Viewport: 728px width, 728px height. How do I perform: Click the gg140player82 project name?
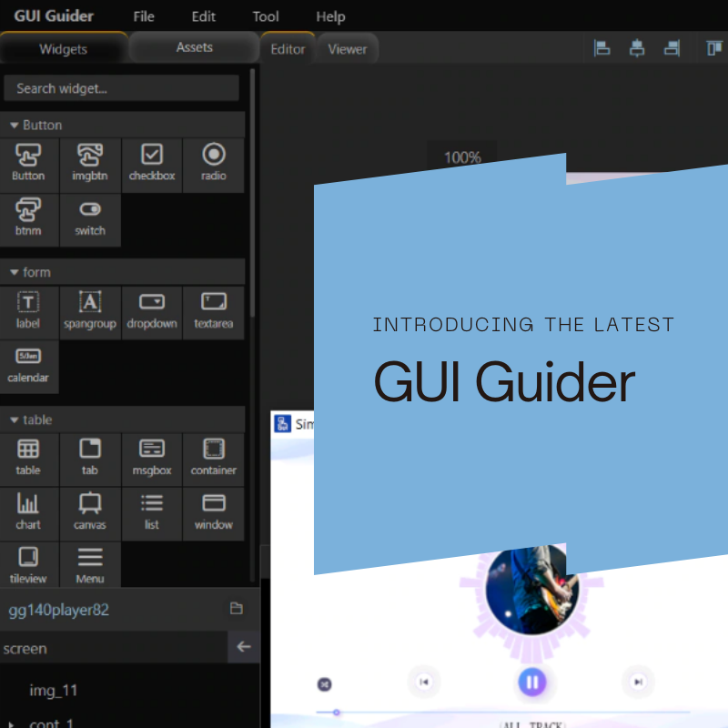pos(58,610)
